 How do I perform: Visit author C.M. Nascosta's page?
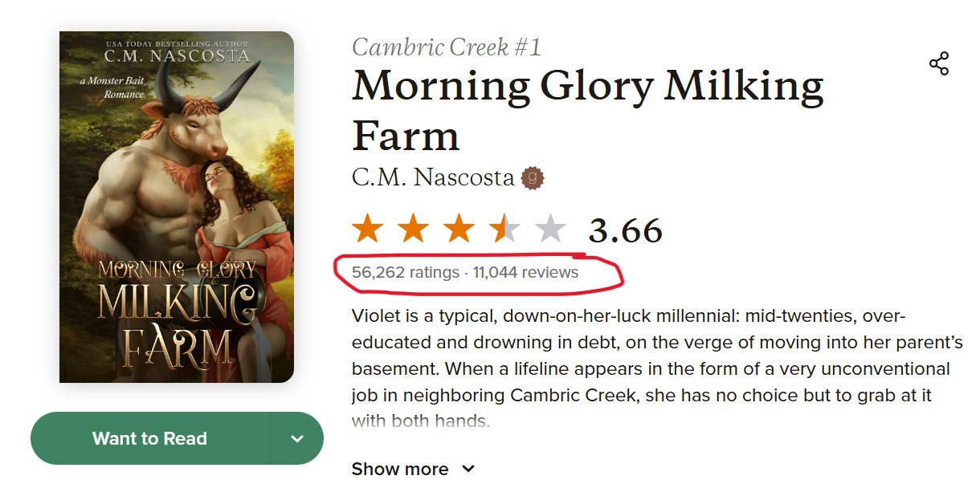433,177
